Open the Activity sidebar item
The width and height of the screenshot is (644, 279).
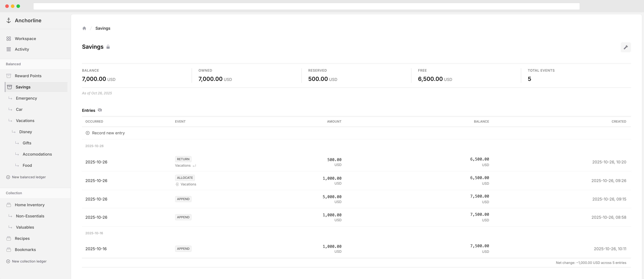(22, 49)
